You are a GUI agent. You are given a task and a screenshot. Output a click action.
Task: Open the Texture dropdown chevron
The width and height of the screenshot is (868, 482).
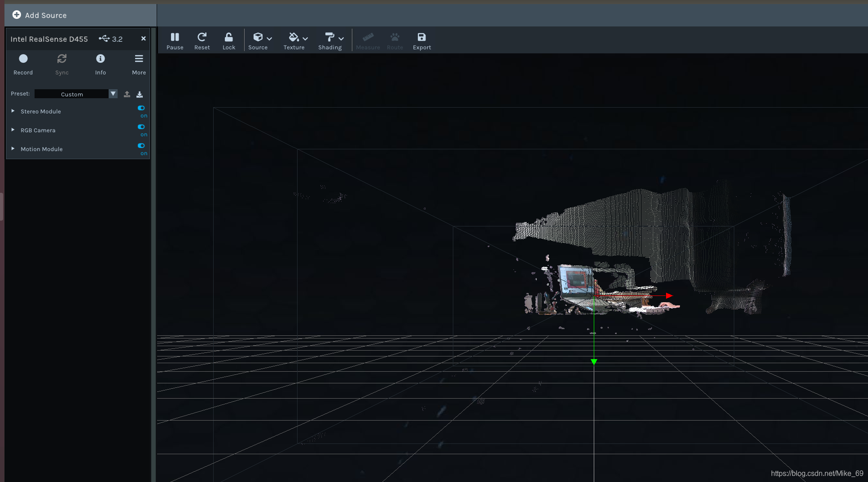pos(305,39)
